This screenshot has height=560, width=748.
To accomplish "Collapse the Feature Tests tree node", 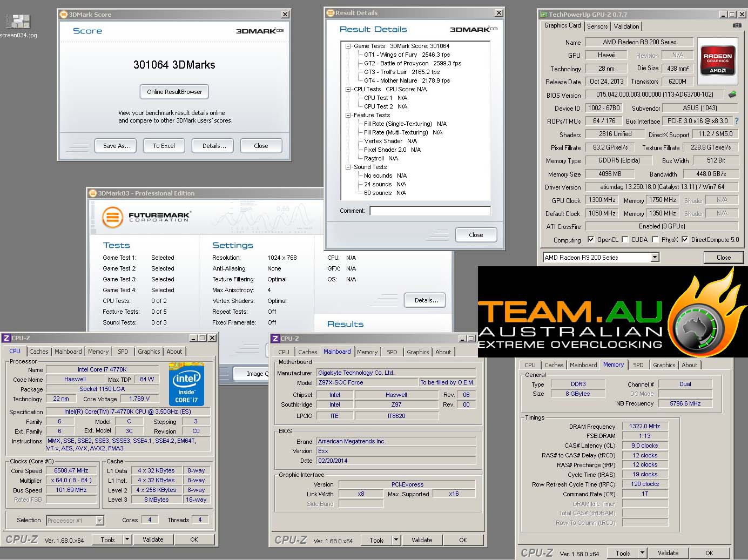I will (348, 115).
